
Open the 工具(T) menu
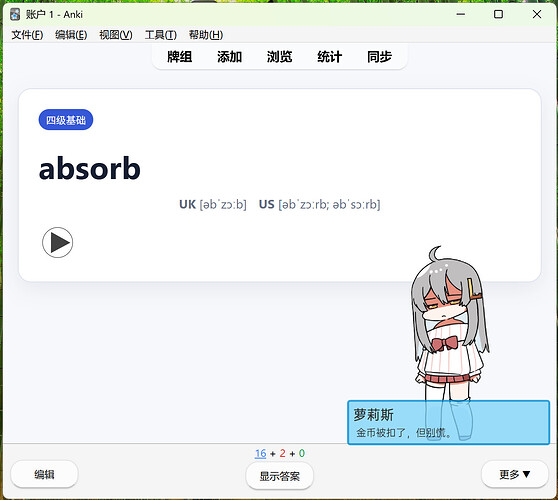click(x=161, y=35)
